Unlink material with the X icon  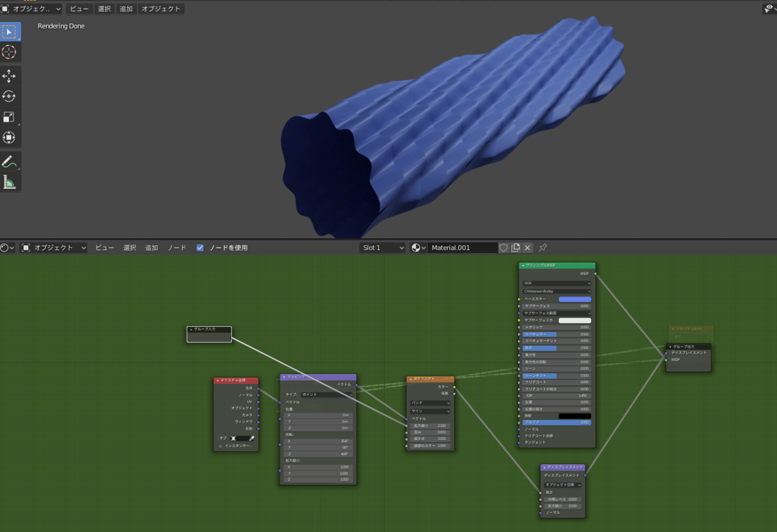(x=527, y=248)
